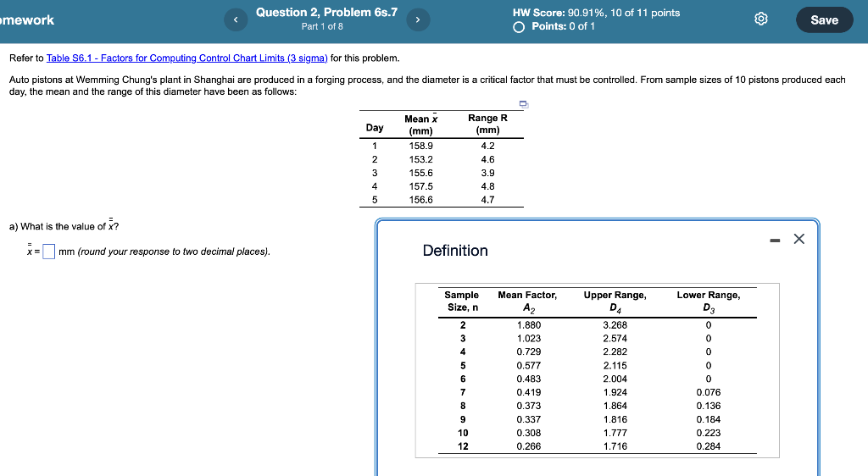
Task: Open the settings gear icon
Action: click(x=761, y=19)
